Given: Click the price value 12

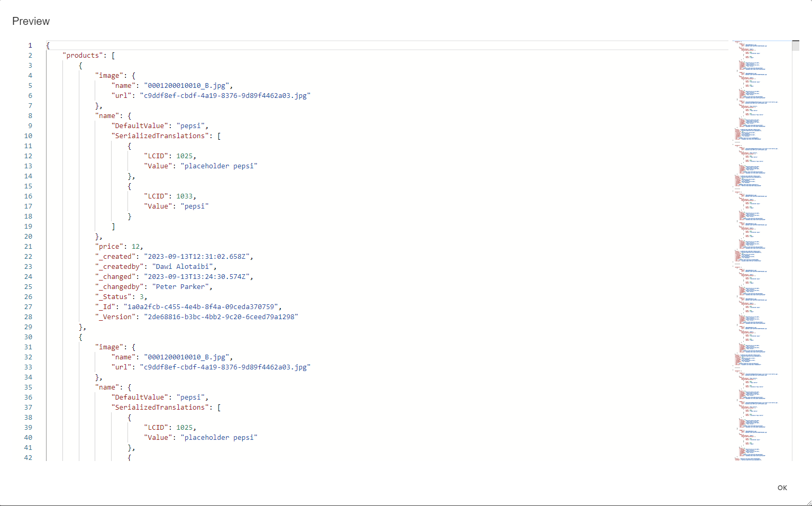Looking at the screenshot, I should (x=136, y=246).
